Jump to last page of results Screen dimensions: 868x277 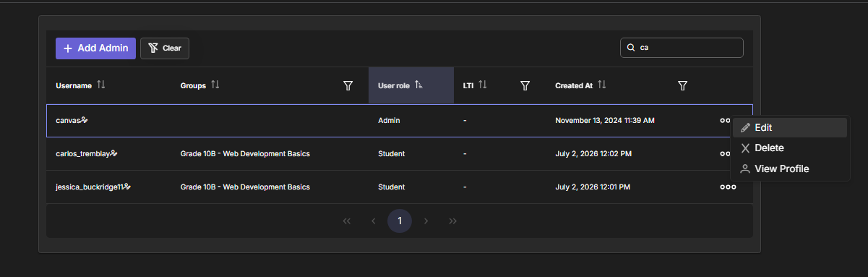pyautogui.click(x=453, y=221)
